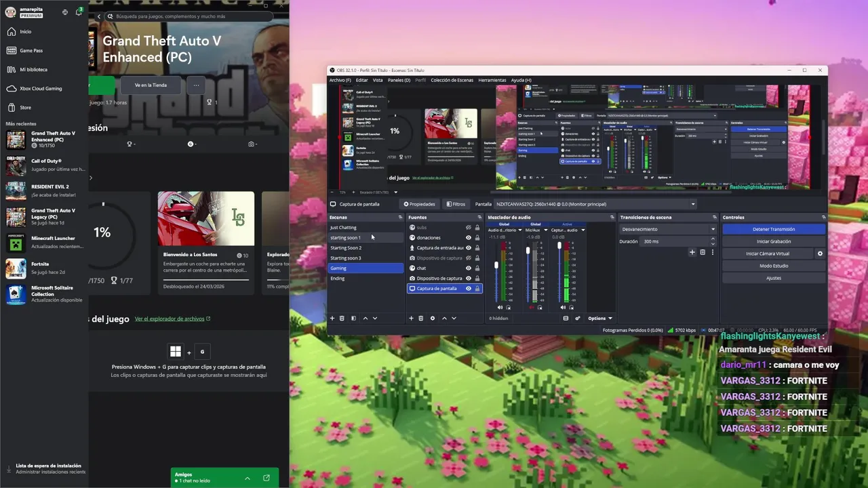Unlock the donaciones source lock icon
Viewport: 868px width, 488px height.
[477, 238]
